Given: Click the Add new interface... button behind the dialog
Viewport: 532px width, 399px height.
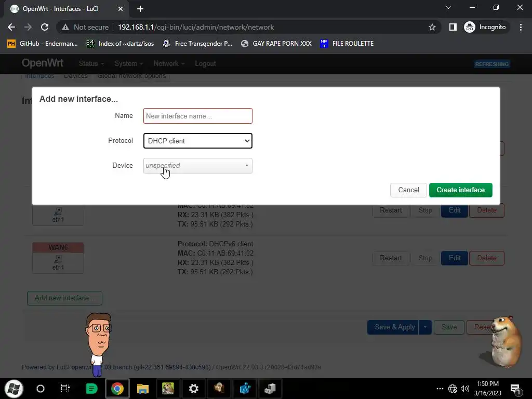Looking at the screenshot, I should 64,298.
